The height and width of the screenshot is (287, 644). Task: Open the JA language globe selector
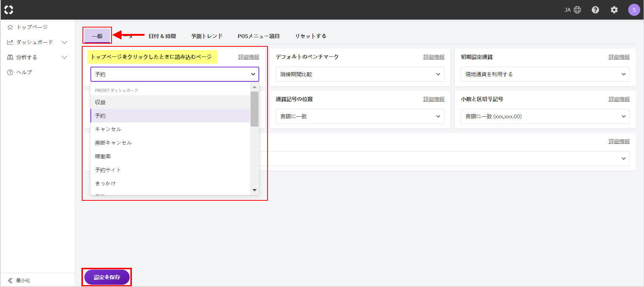pyautogui.click(x=573, y=10)
